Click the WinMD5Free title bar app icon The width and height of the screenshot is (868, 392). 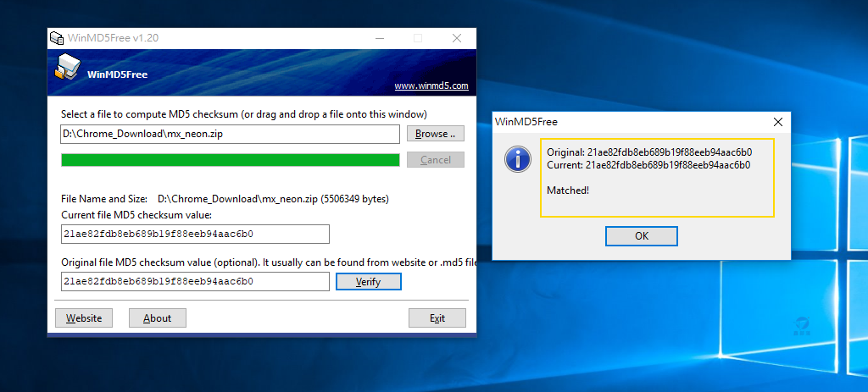point(57,38)
